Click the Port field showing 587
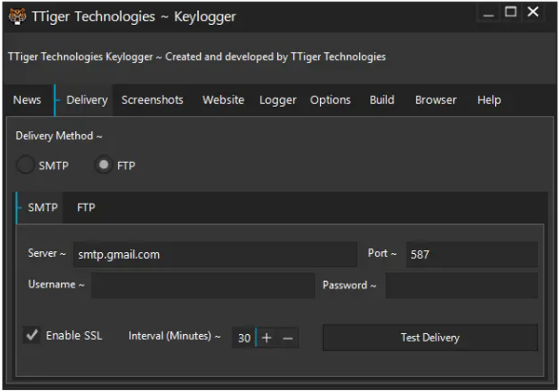 (x=471, y=254)
